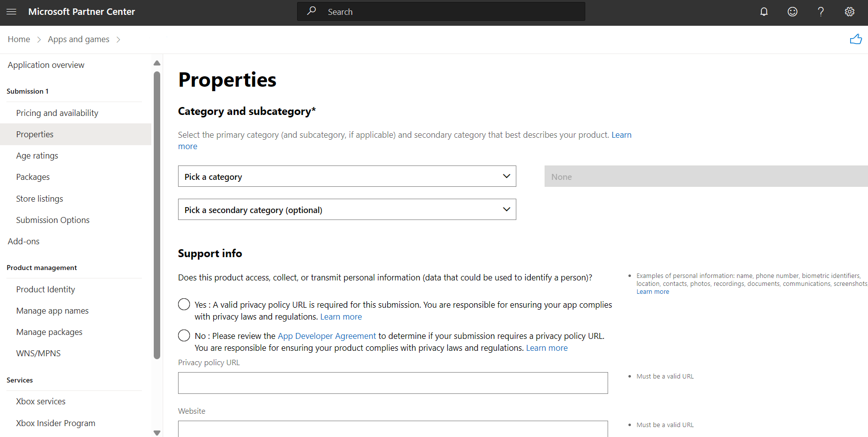This screenshot has height=437, width=868.
Task: Click the sidebar scroll down arrow
Action: click(x=157, y=433)
